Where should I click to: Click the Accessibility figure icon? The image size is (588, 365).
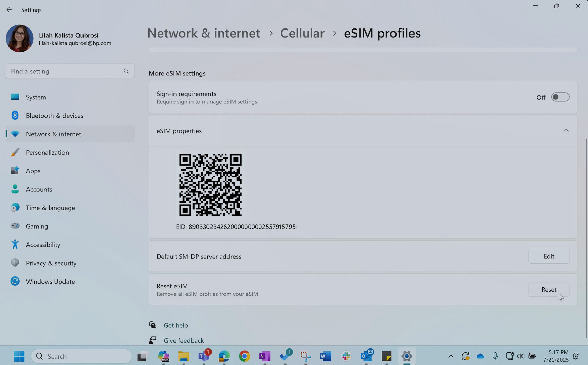pyautogui.click(x=15, y=244)
